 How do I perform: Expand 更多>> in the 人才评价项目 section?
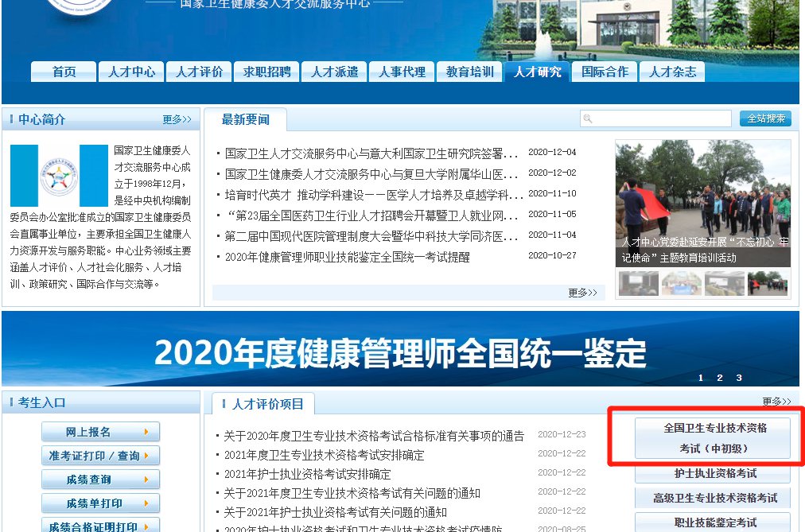776,402
